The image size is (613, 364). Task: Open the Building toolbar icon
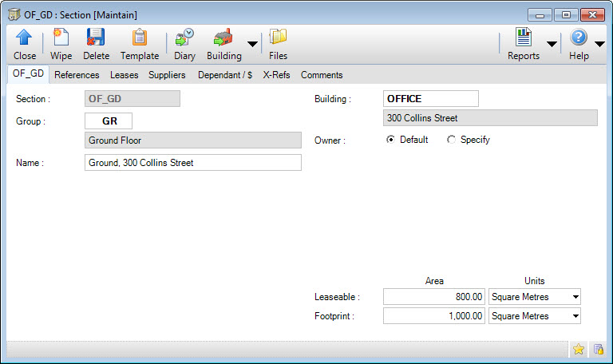(223, 38)
